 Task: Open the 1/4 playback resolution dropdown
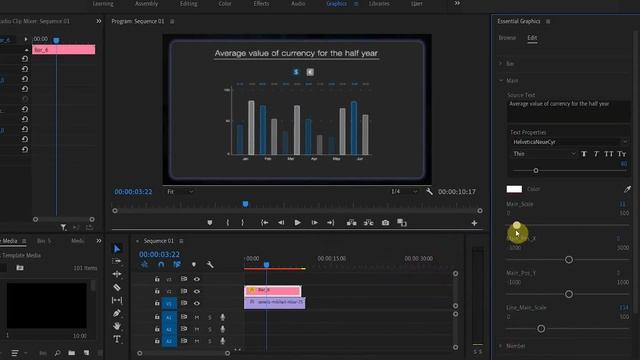(x=404, y=191)
